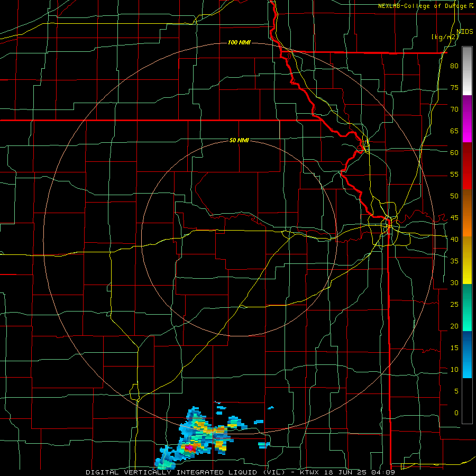The width and height of the screenshot is (476, 476).
Task: Click the white-gray top segment of the color bar
Action: (x=467, y=71)
